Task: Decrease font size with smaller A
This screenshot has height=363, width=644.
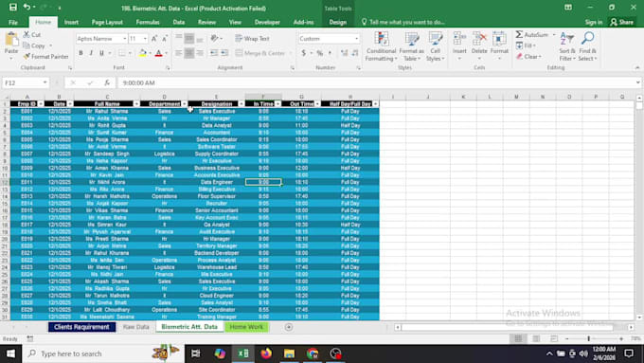Action: click(164, 39)
